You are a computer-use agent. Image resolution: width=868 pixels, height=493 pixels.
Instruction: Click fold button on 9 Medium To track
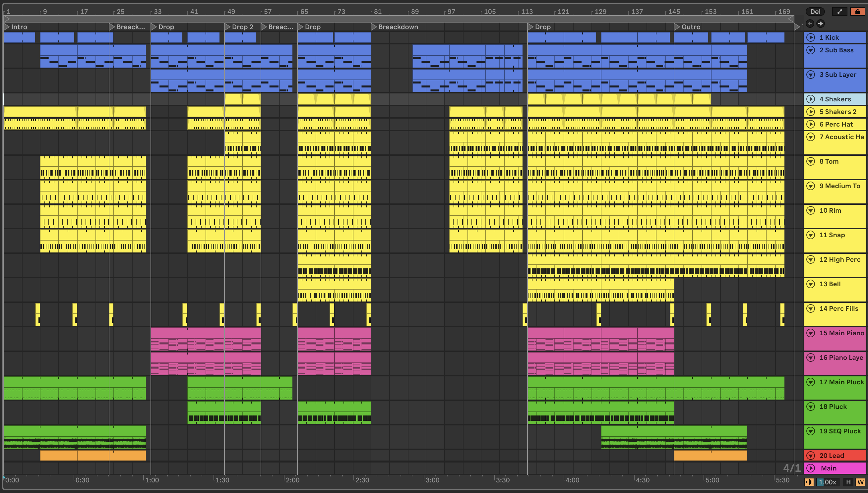(811, 186)
